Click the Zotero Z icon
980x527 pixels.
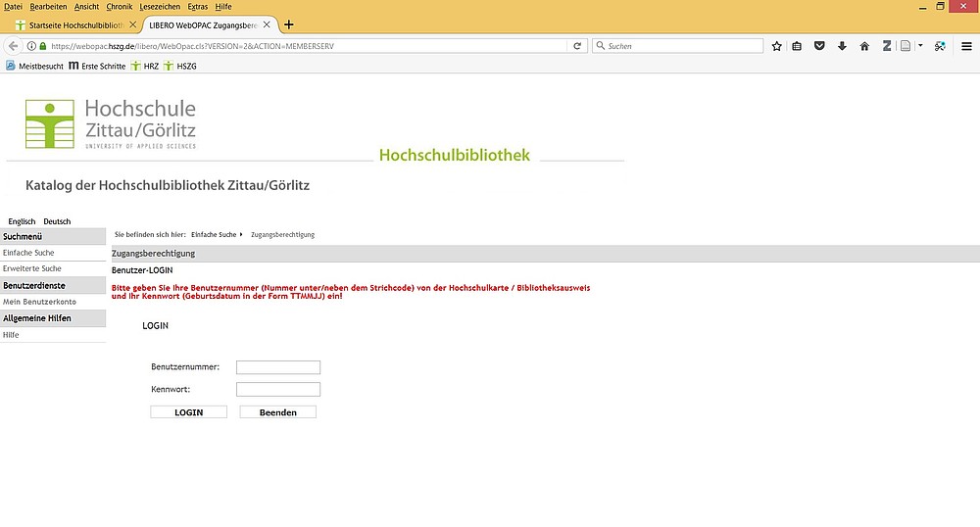click(886, 46)
